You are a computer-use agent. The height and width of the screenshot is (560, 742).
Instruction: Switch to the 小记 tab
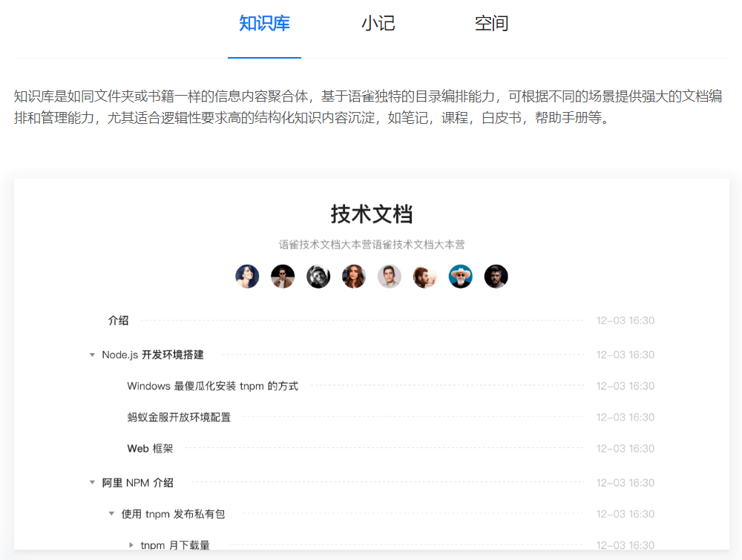[379, 23]
